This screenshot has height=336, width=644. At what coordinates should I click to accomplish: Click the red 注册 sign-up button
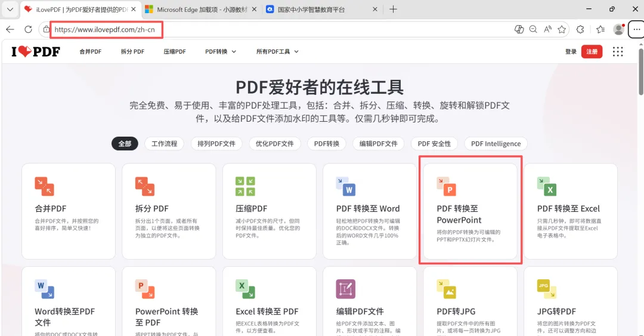(592, 51)
